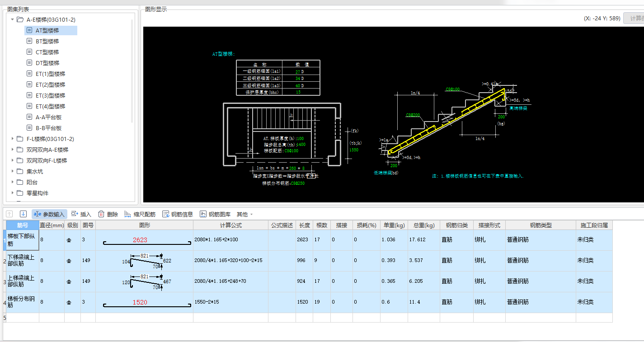Collapse the A-E楼梯(03G101-2) folder
Image resolution: width=644 pixels, height=342 pixels.
tap(13, 19)
